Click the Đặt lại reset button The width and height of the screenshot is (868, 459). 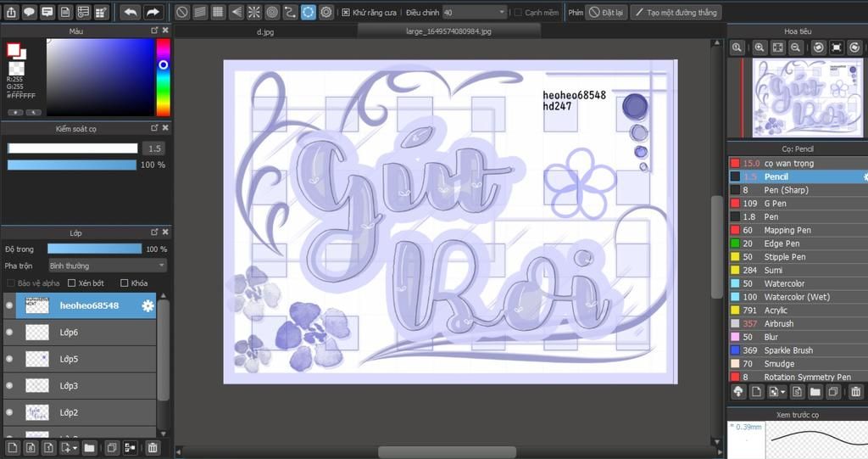pos(607,12)
